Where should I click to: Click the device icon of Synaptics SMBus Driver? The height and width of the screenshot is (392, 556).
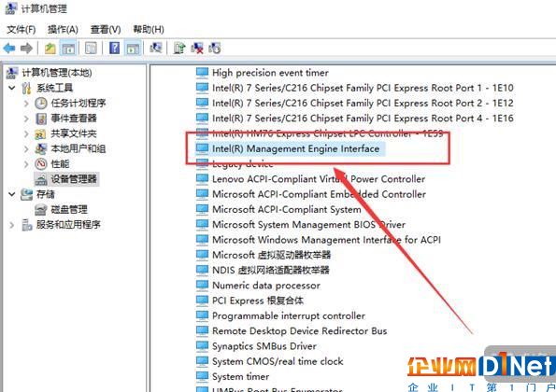[202, 346]
